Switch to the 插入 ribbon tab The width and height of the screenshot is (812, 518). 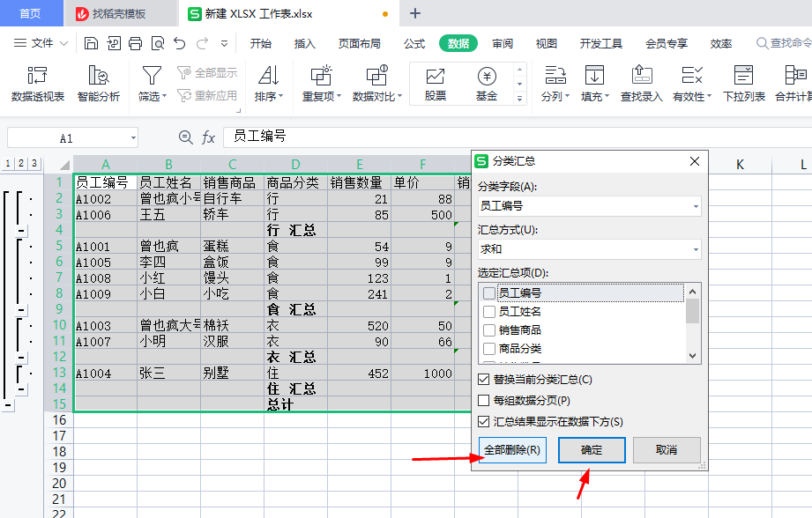(x=304, y=43)
